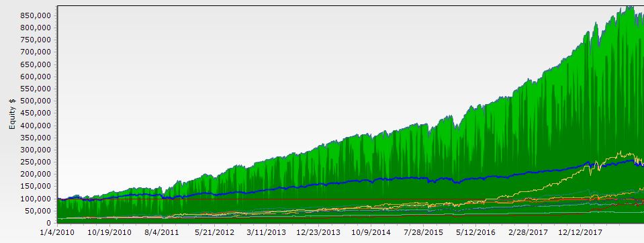Click the 250,000 equity axis value
This screenshot has width=644, height=243.
[x=35, y=162]
